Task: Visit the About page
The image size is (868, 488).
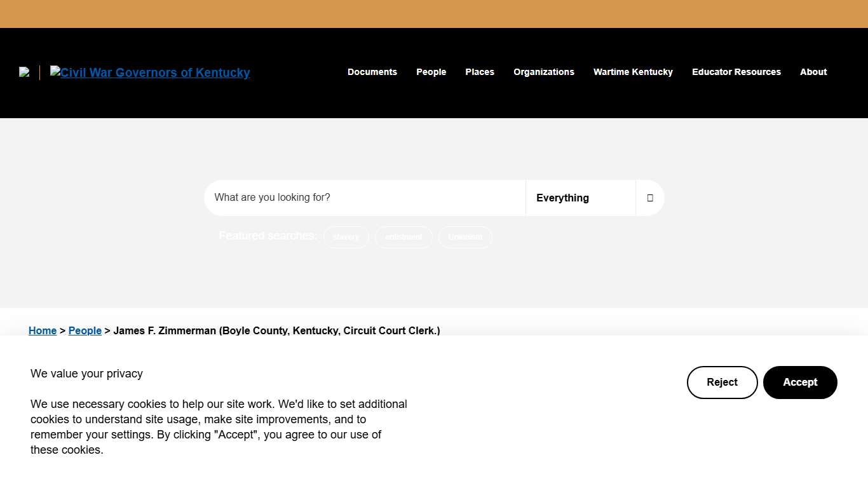Action: 813,72
